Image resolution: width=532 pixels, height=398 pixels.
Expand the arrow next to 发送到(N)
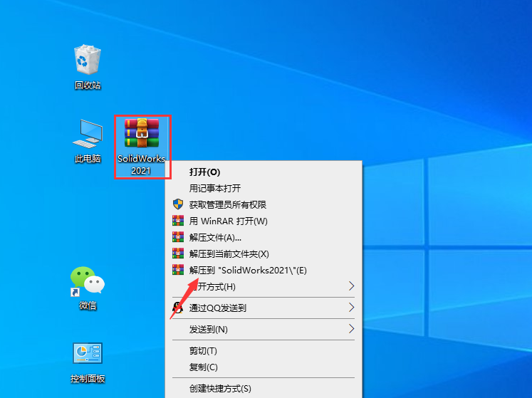pyautogui.click(x=352, y=329)
